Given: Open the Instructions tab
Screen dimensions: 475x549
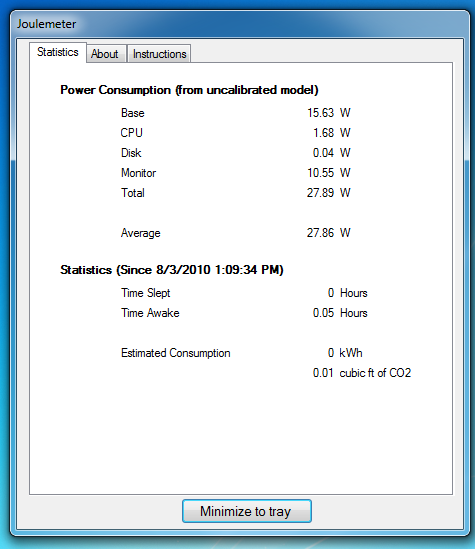Looking at the screenshot, I should tap(159, 54).
